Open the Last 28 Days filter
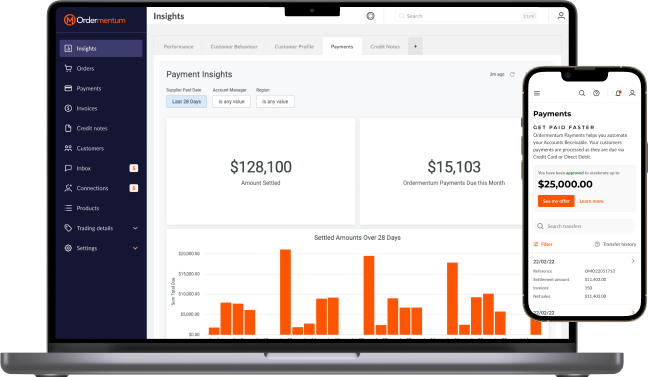648x377 pixels. [x=186, y=101]
